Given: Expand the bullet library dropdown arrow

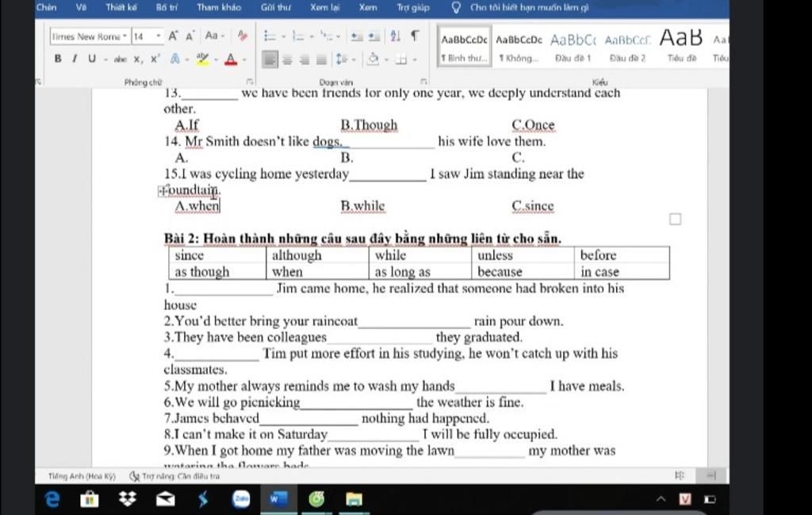Looking at the screenshot, I should [x=283, y=36].
